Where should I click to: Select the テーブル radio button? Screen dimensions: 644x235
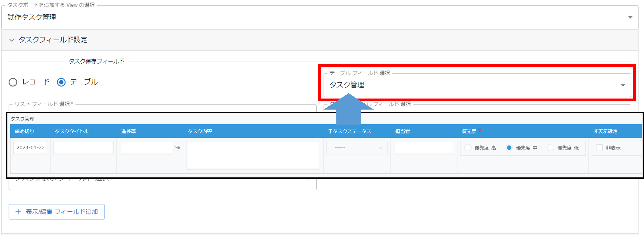[61, 82]
